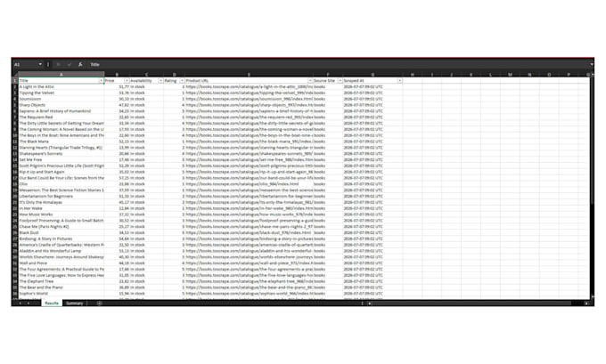The height and width of the screenshot is (364, 606).
Task: Switch to the Results sheet tab
Action: (52, 303)
